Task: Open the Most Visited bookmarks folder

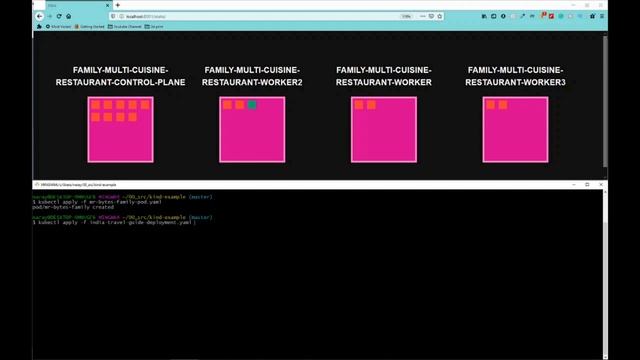Action: click(58, 27)
